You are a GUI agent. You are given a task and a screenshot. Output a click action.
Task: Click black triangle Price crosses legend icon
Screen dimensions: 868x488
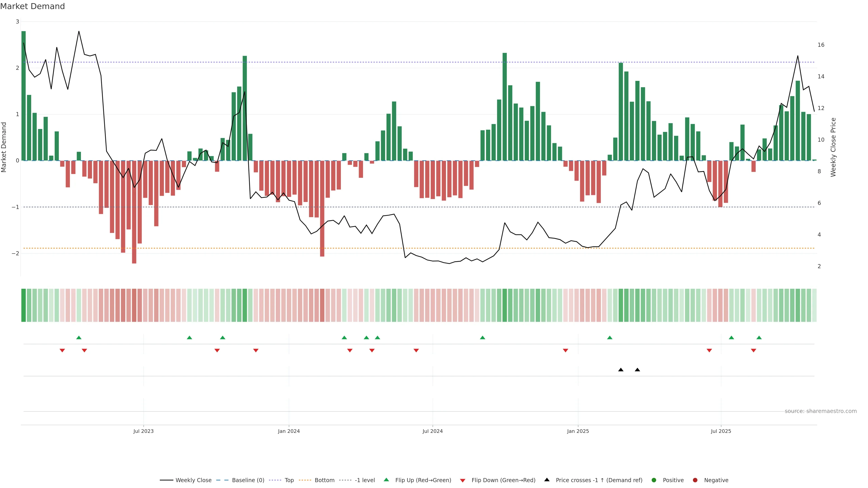click(x=547, y=480)
